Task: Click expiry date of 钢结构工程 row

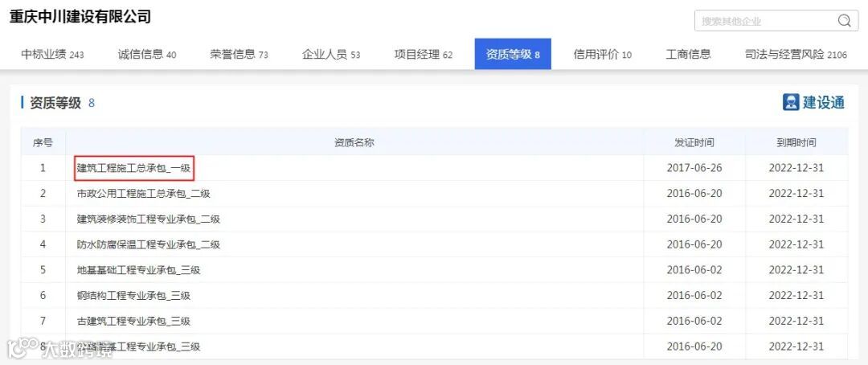Action: (x=796, y=295)
